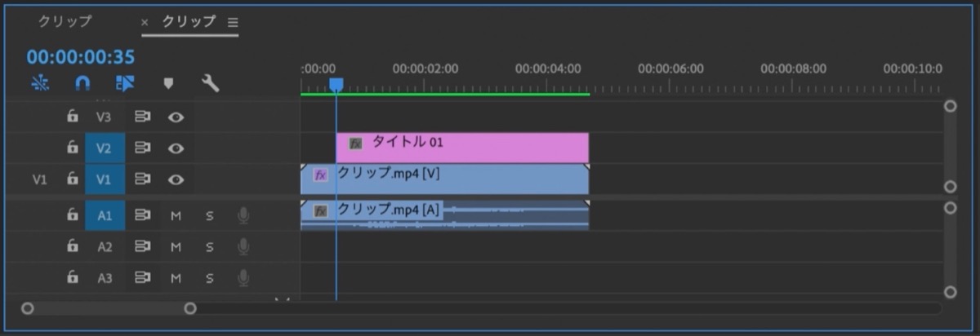Toggle sync lock on the V2 track

pyautogui.click(x=142, y=148)
